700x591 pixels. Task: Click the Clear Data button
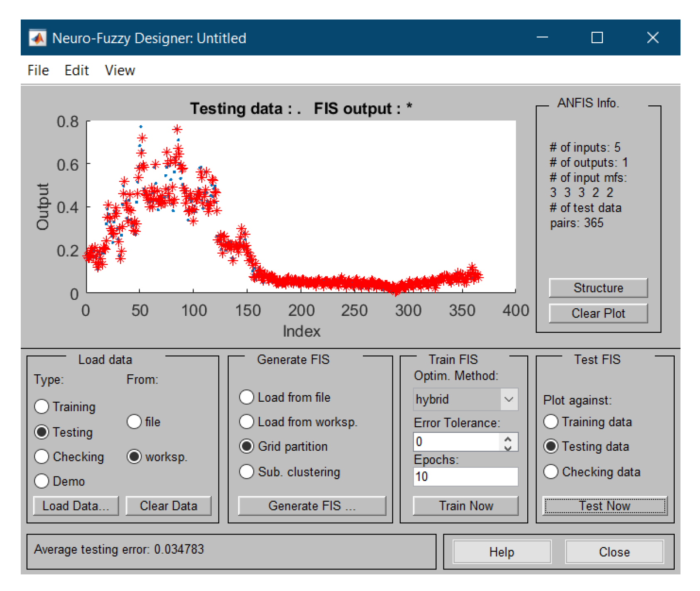(168, 506)
